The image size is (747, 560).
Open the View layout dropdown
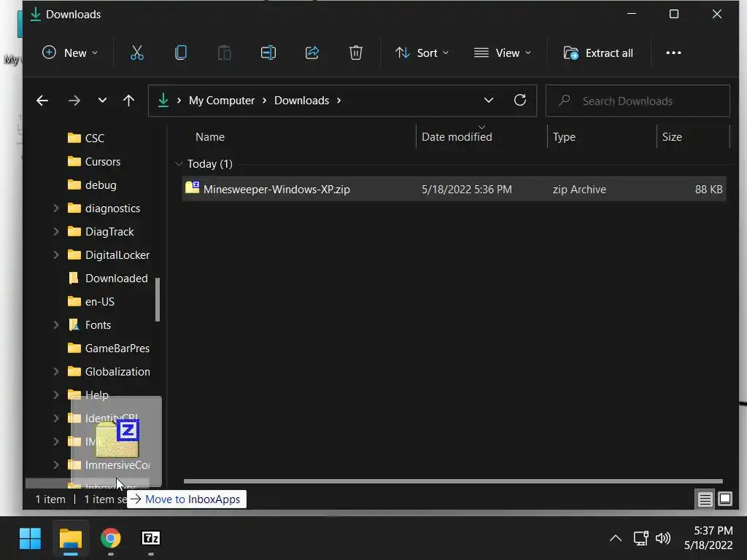pyautogui.click(x=503, y=52)
